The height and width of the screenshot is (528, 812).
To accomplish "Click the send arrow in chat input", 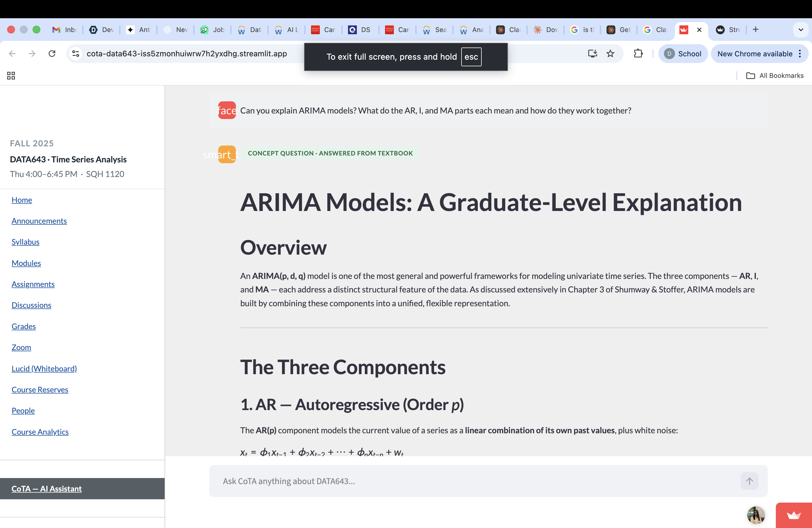I will (749, 481).
